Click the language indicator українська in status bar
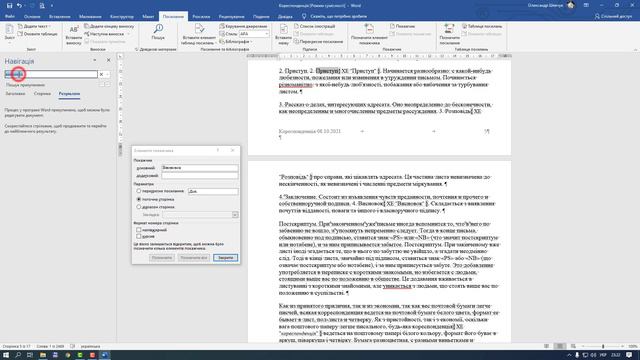 tap(90, 346)
